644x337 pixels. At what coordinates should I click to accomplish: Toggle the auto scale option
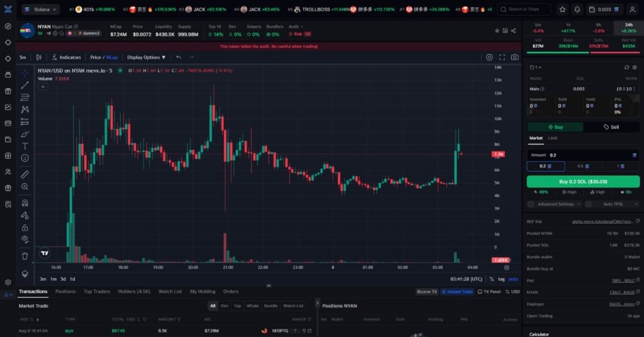(513, 279)
